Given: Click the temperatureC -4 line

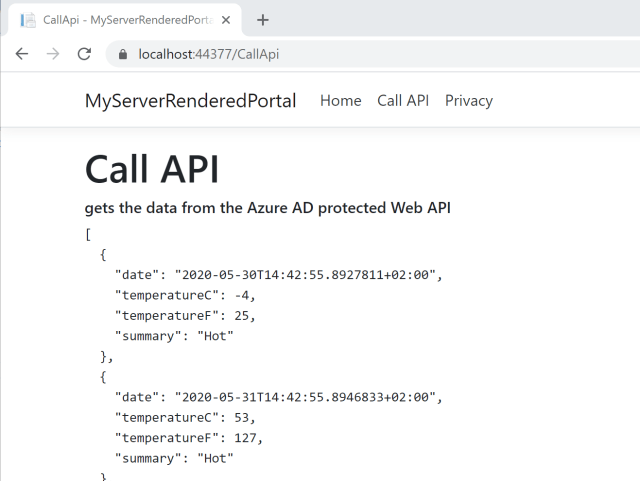Looking at the screenshot, I should pos(185,295).
